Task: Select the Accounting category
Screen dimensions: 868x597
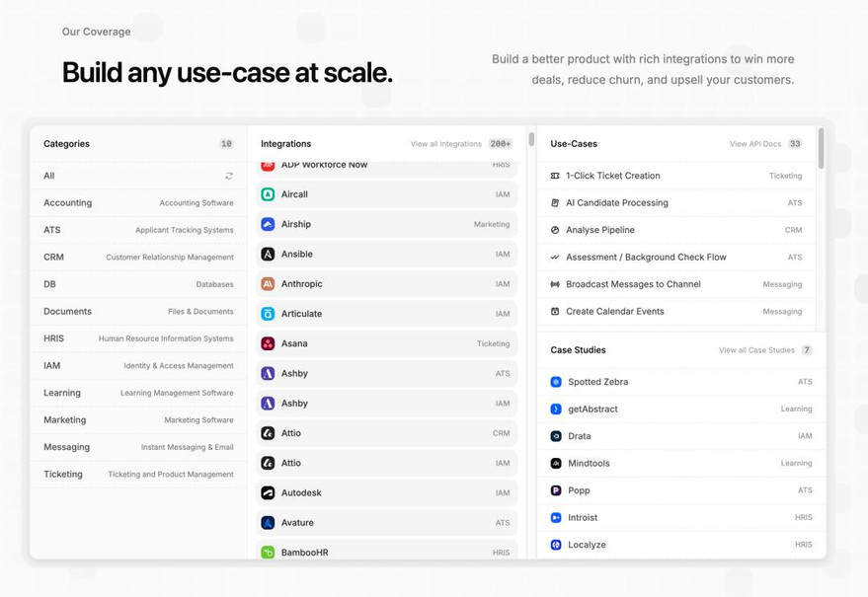Action: pyautogui.click(x=138, y=202)
